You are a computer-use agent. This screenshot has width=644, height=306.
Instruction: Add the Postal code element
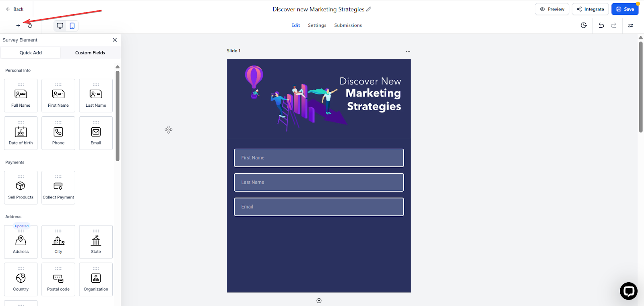[x=58, y=279]
